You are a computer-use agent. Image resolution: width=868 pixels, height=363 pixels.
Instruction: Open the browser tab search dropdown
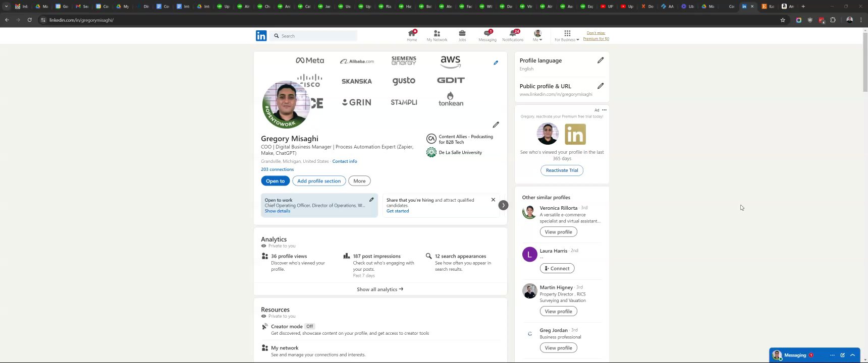click(x=6, y=6)
